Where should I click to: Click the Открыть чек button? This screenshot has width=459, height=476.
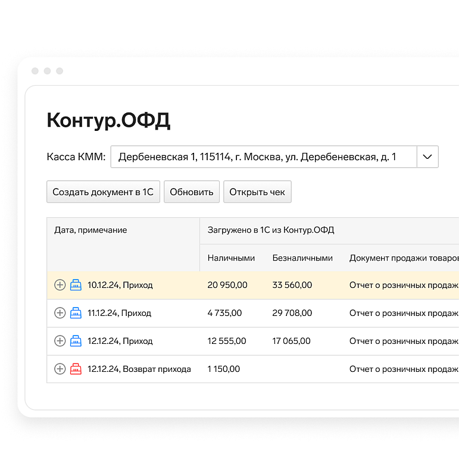(257, 192)
